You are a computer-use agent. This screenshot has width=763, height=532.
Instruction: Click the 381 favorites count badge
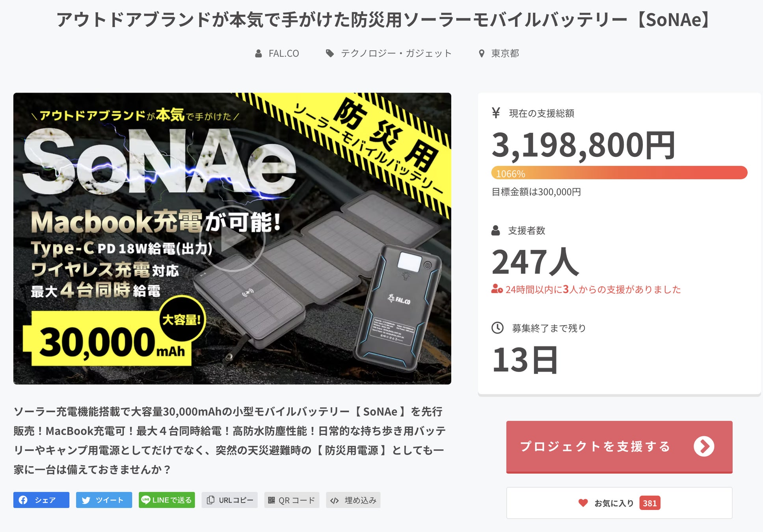(649, 503)
